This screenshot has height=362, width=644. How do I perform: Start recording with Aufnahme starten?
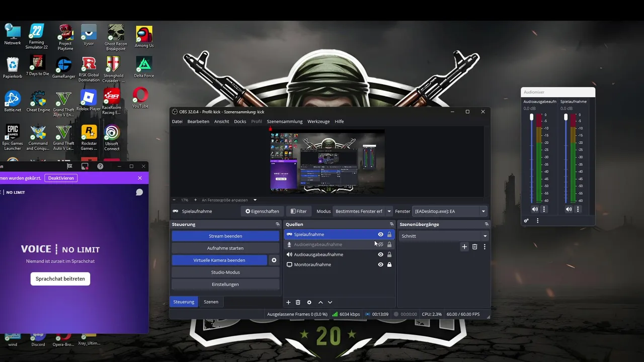pos(225,248)
